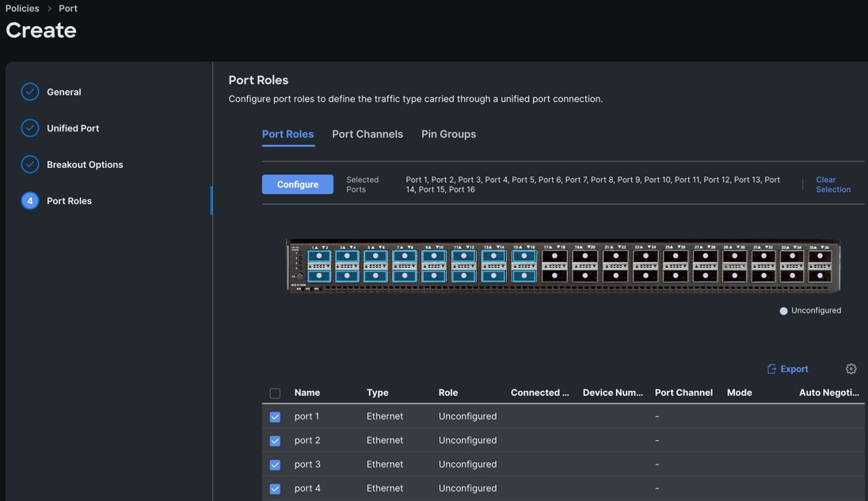
Task: Click the General step checkmark icon
Action: [x=30, y=92]
